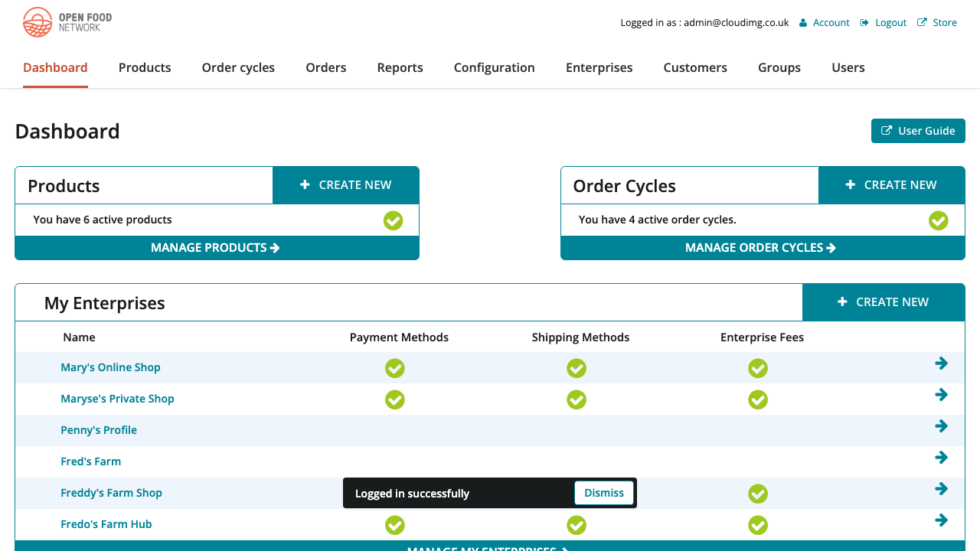This screenshot has width=980, height=551.
Task: Click the Name column header
Action: 79,337
